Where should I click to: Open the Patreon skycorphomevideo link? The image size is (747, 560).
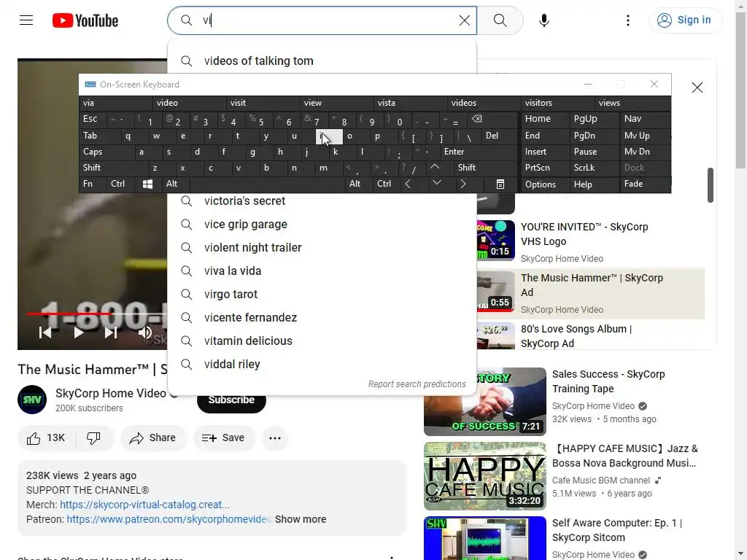(169, 519)
